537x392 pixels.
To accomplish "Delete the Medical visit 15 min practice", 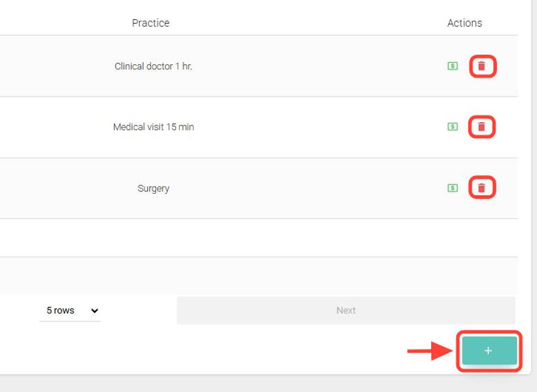I will coord(482,127).
